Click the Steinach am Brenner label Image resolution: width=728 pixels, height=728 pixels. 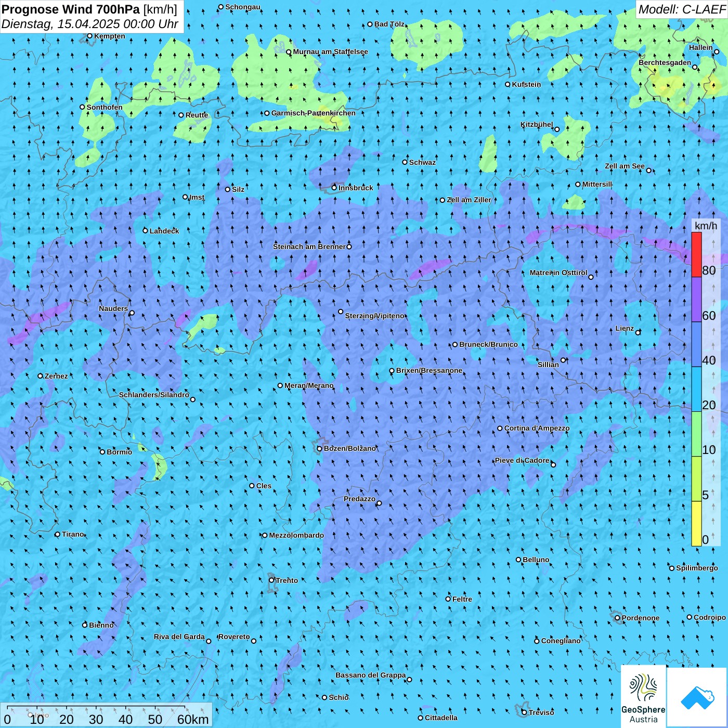point(309,246)
